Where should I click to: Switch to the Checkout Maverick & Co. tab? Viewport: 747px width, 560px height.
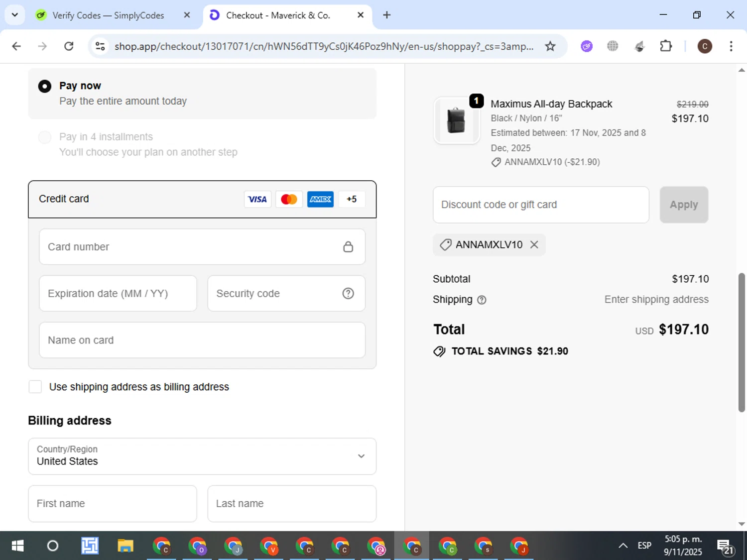click(278, 15)
